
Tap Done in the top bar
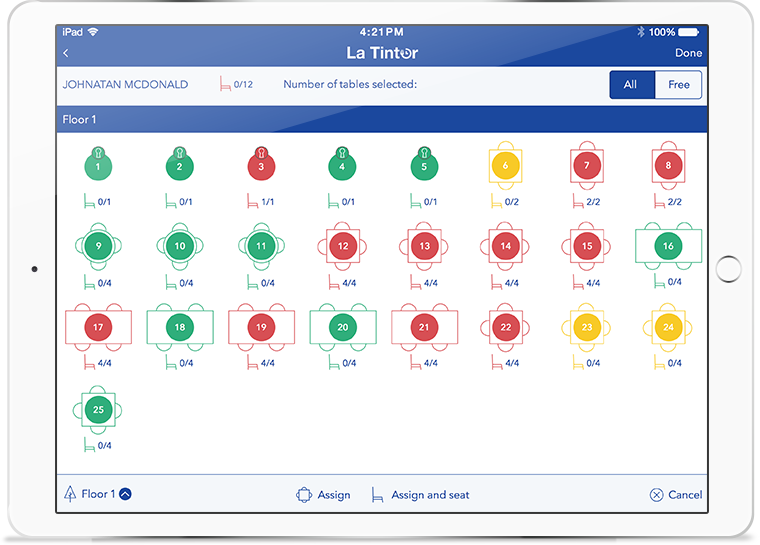(688, 53)
